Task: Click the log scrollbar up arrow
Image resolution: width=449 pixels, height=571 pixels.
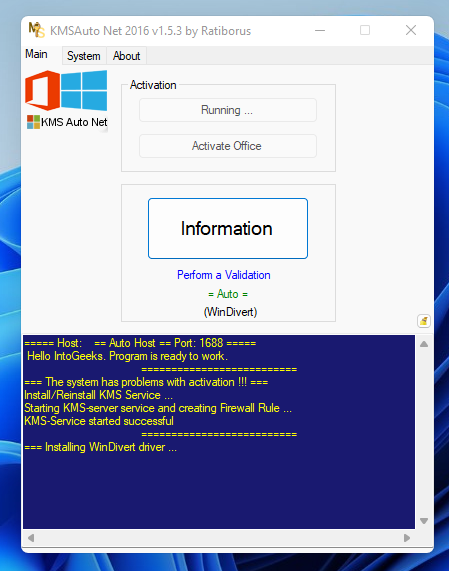Action: [x=424, y=344]
